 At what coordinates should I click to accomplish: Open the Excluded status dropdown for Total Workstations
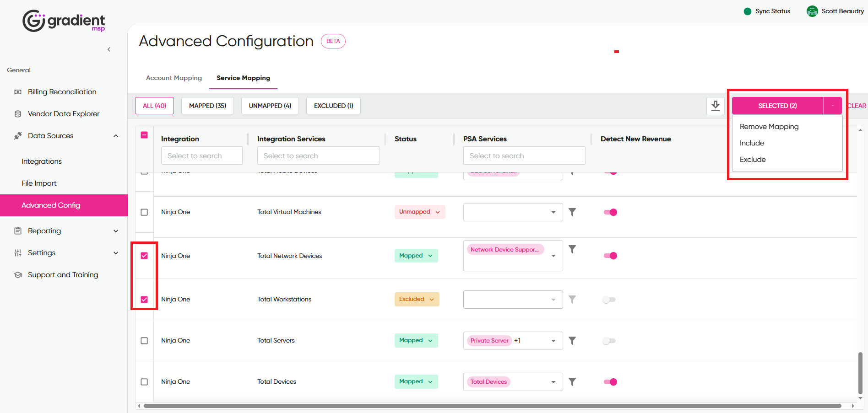(417, 299)
